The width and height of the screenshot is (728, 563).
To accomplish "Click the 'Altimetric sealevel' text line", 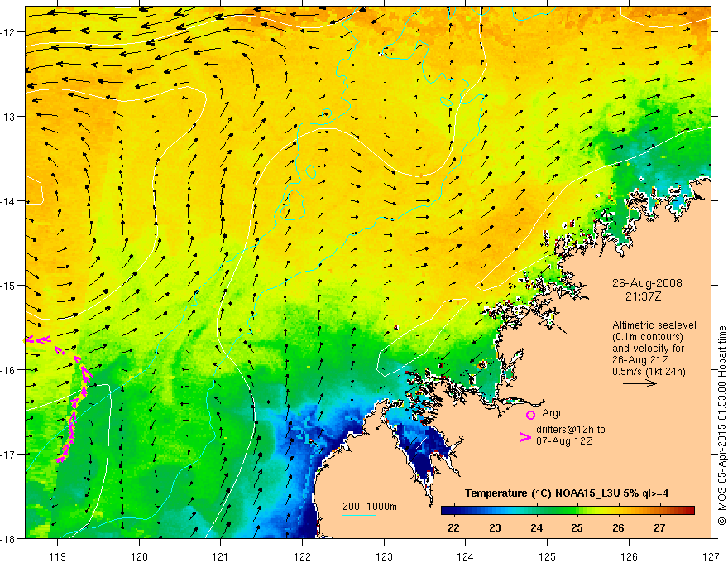I will 654,325.
